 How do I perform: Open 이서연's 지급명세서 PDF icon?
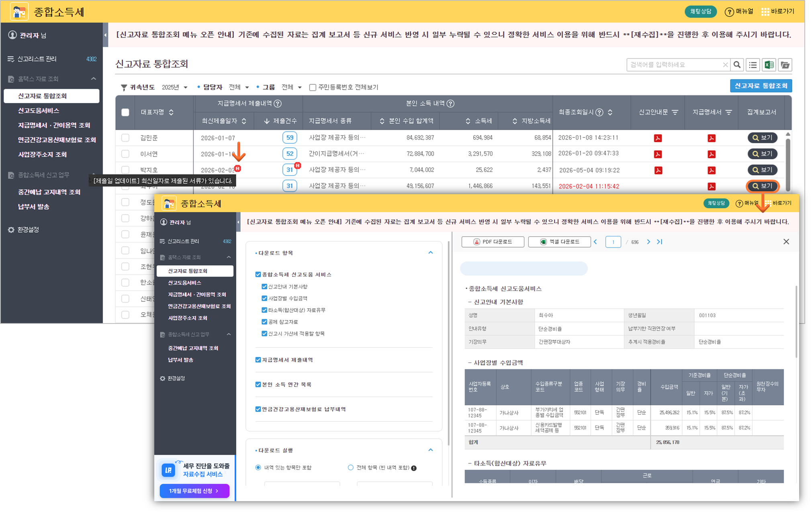711,154
